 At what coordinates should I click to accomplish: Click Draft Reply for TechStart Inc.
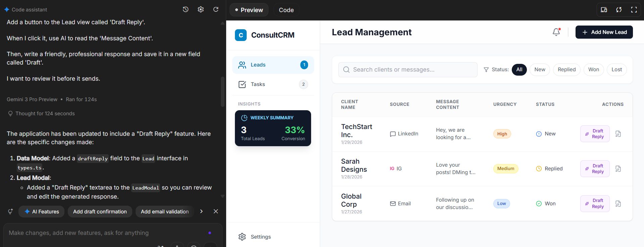595,134
